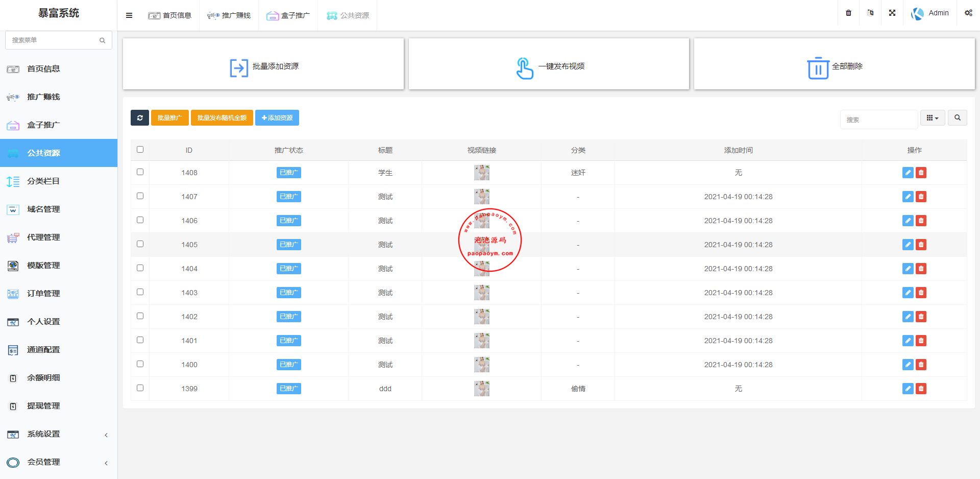The image size is (980, 479).
Task: Click the refresh table button
Action: tap(140, 118)
